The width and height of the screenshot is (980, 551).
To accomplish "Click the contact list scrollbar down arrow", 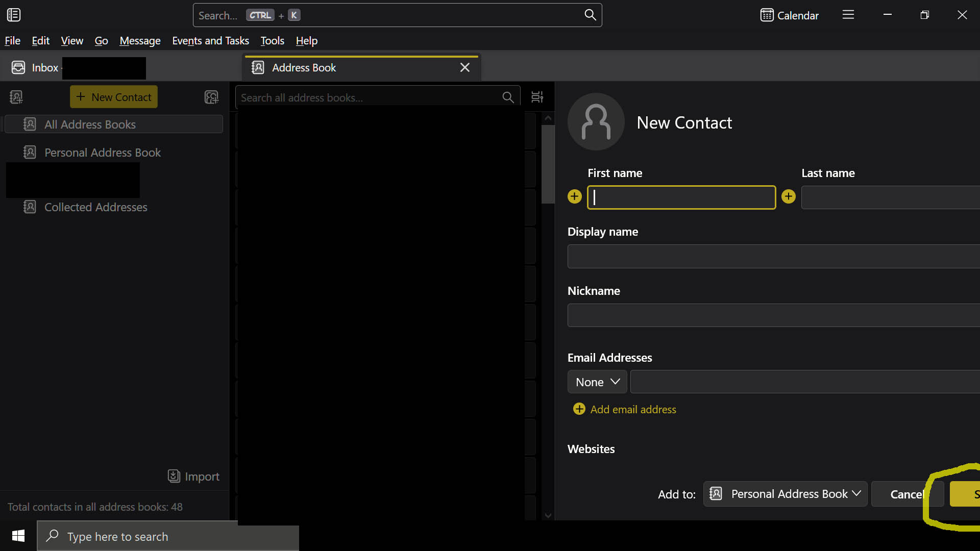I will point(548,515).
